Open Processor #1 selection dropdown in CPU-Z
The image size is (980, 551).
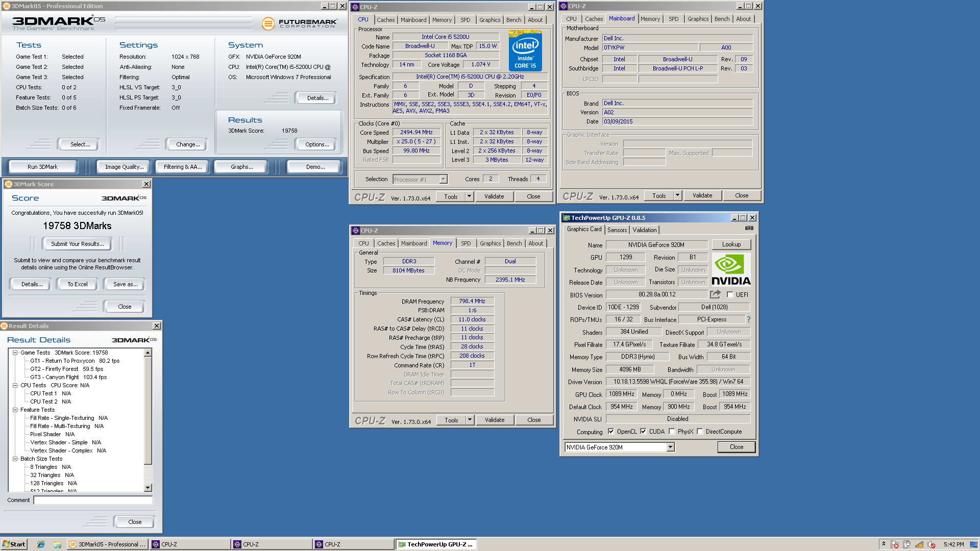[443, 180]
